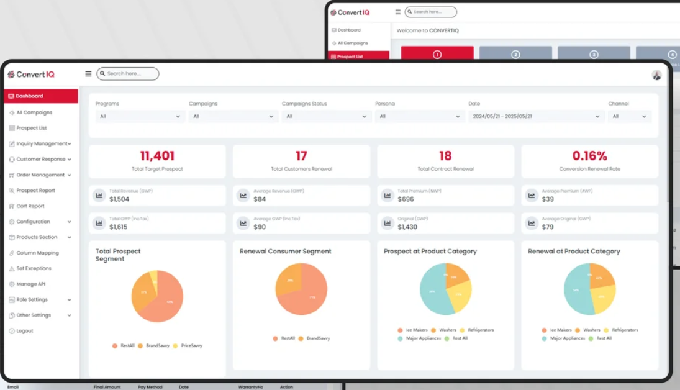Click the Manage API sidebar icon
Screen dimensions: 680x390
12,284
